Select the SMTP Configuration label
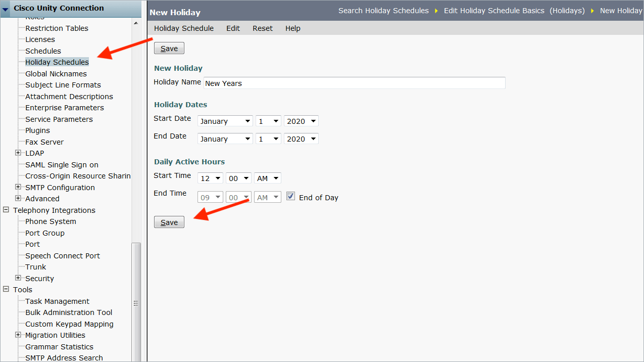 60,188
